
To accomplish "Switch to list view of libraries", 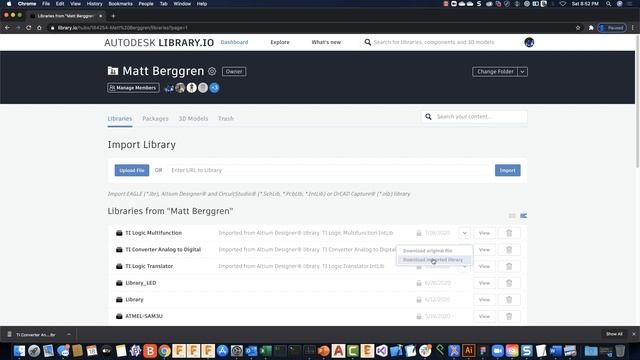I will coord(523,216).
